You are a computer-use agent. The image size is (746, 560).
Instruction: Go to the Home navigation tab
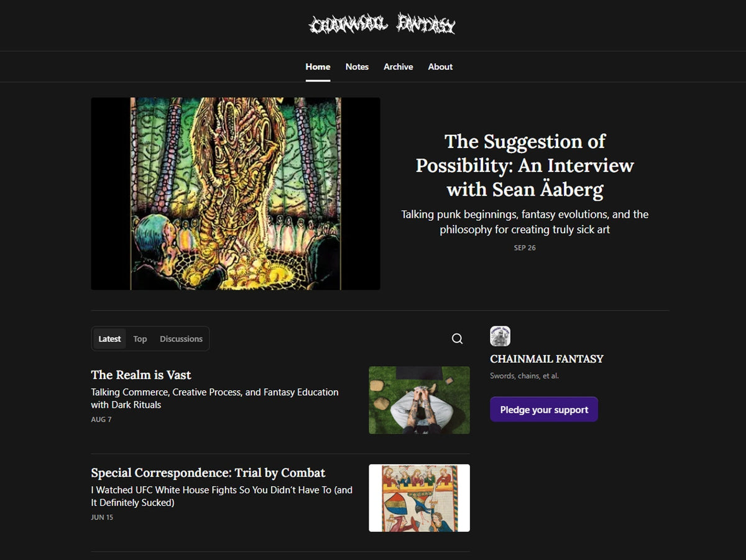pos(318,67)
